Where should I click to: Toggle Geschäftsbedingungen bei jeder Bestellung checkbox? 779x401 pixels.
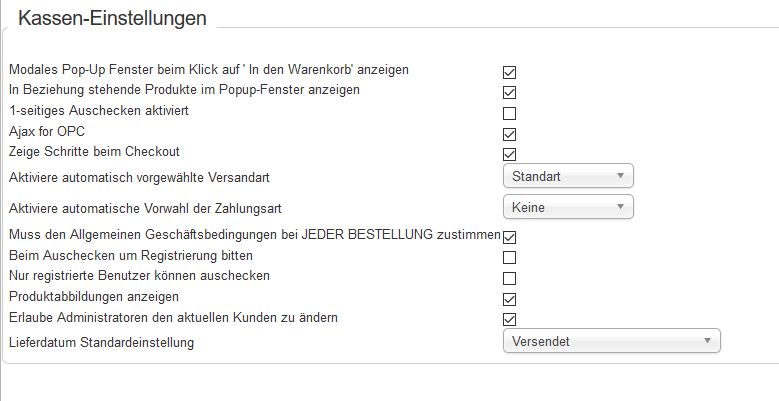(509, 237)
